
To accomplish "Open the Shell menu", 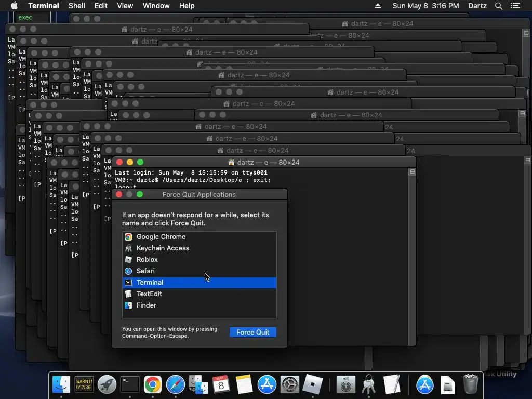I will (77, 6).
